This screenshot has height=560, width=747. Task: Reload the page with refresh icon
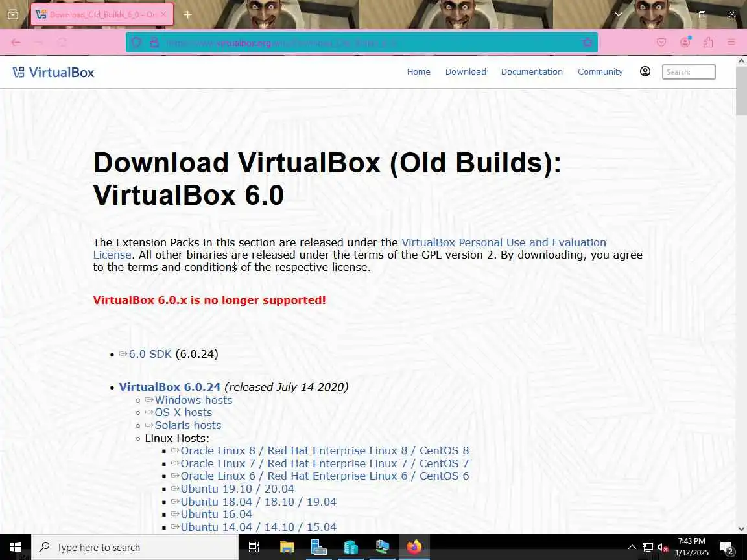62,42
